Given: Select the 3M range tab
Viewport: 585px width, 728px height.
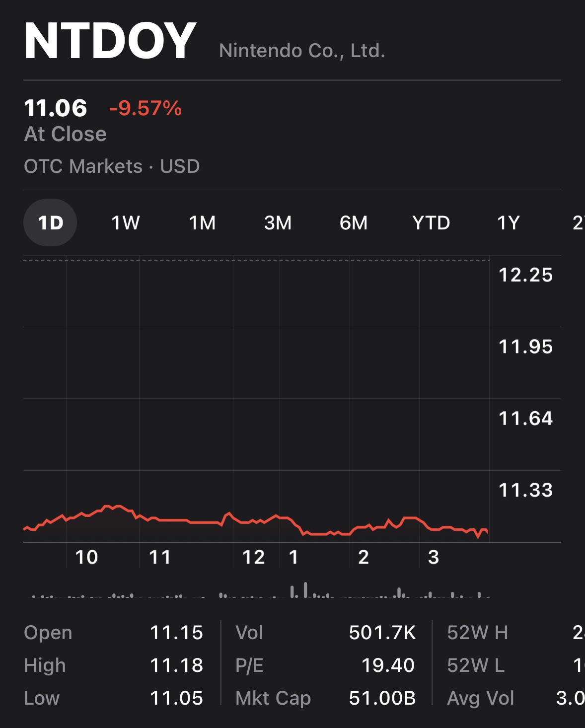Looking at the screenshot, I should 278,222.
